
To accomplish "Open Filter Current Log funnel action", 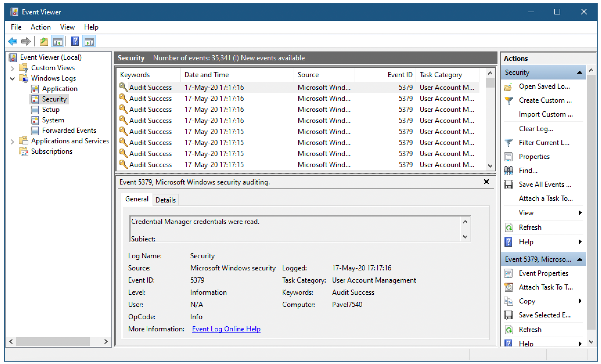I will coord(544,143).
